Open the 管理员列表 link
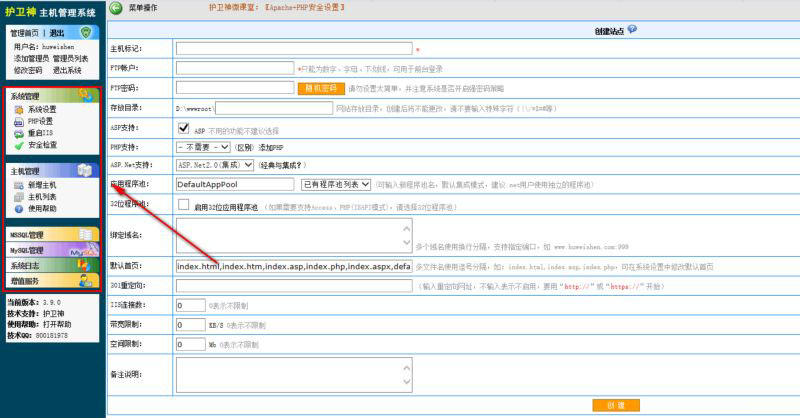The height and width of the screenshot is (418, 800). [x=70, y=59]
